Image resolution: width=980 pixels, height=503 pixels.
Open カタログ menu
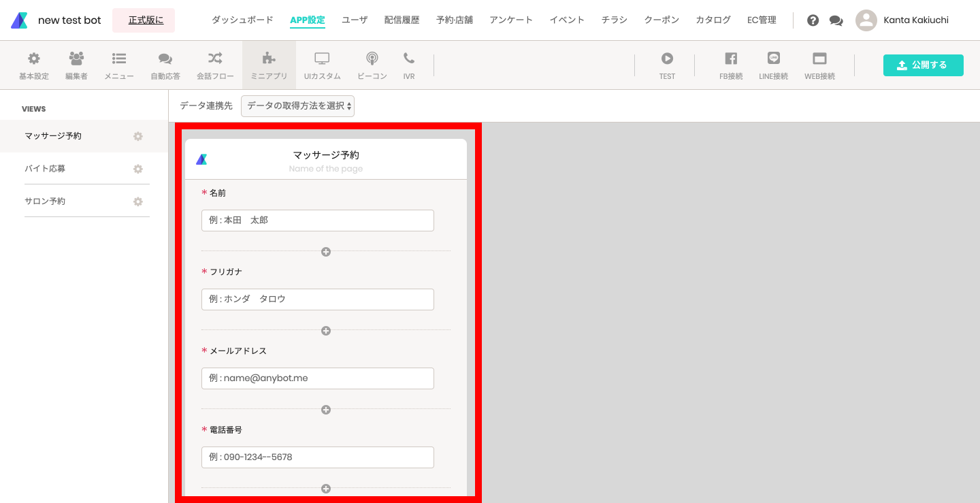pyautogui.click(x=713, y=20)
